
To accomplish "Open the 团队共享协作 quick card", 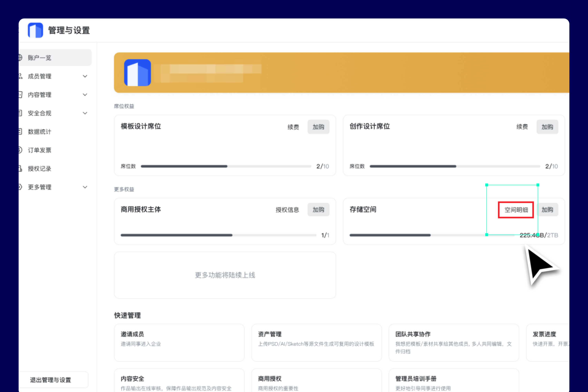I will [x=454, y=343].
